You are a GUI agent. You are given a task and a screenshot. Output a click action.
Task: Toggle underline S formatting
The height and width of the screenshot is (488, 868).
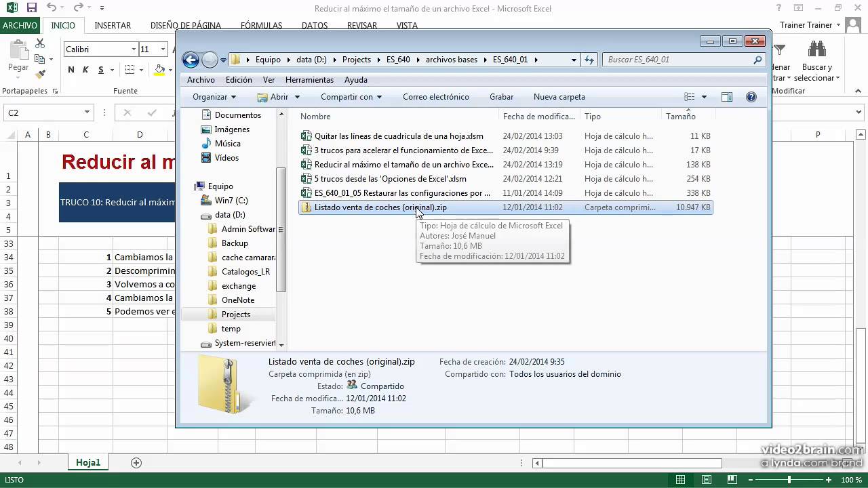(x=101, y=70)
